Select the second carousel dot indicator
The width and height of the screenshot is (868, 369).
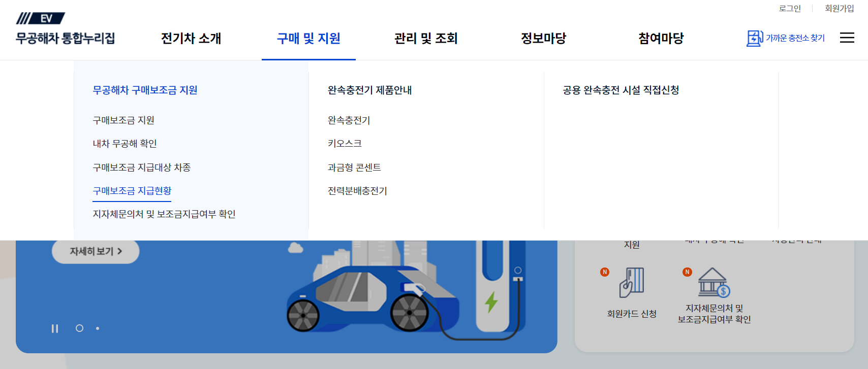(x=98, y=328)
